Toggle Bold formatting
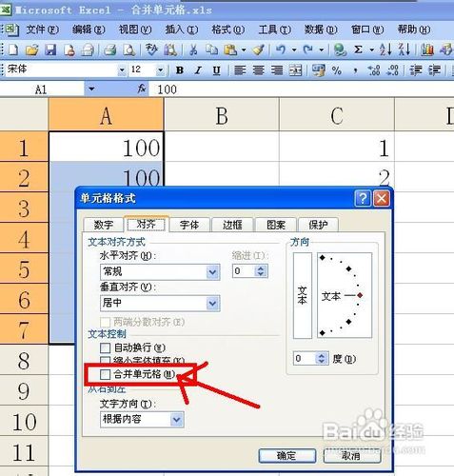This screenshot has width=454, height=476. 180,70
